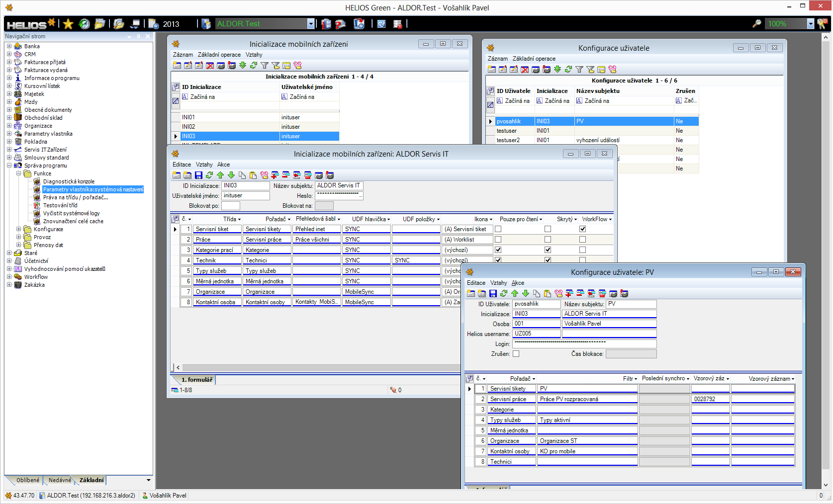This screenshot has height=504, width=833.
Task: Click the copy pages icon in Konfigurace uživatele: PV
Action: [x=537, y=293]
